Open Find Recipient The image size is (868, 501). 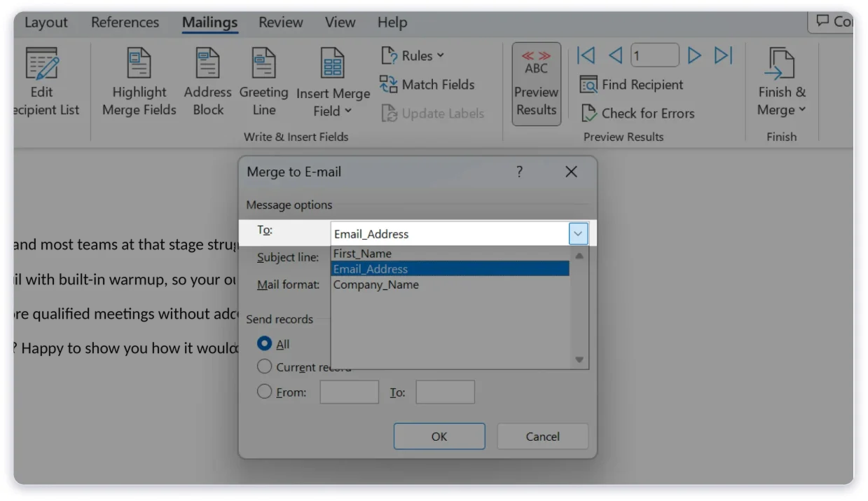(x=631, y=85)
